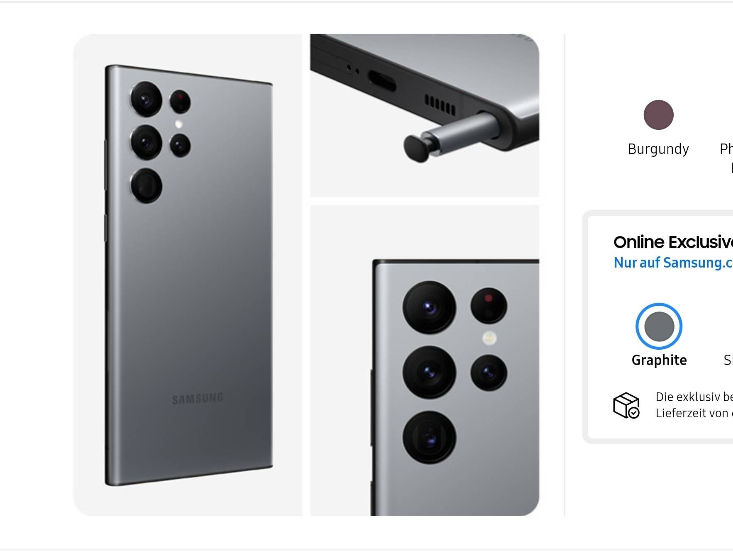
Task: Open the 'Nur auf Samsung' link
Action: (x=673, y=263)
